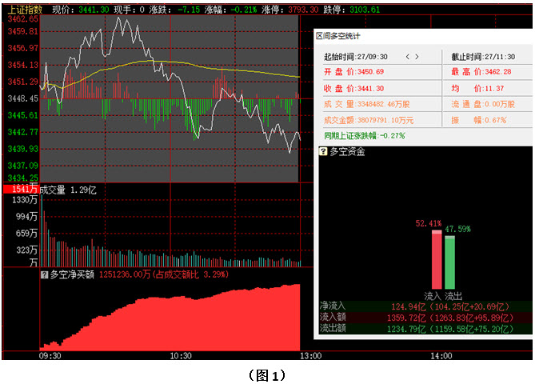Click the 流入额 1359.72亿 row
This screenshot has height=392, width=535.
coord(425,318)
